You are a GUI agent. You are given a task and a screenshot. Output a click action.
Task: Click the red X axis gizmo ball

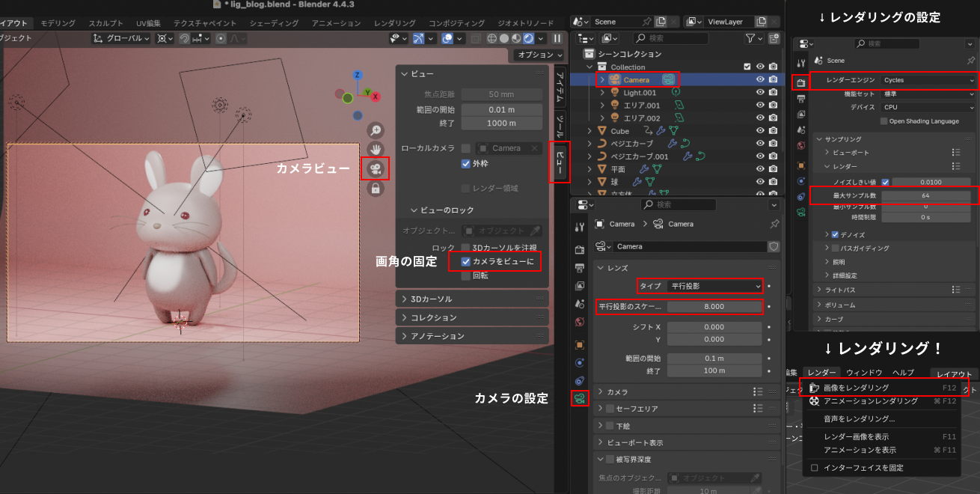[376, 97]
